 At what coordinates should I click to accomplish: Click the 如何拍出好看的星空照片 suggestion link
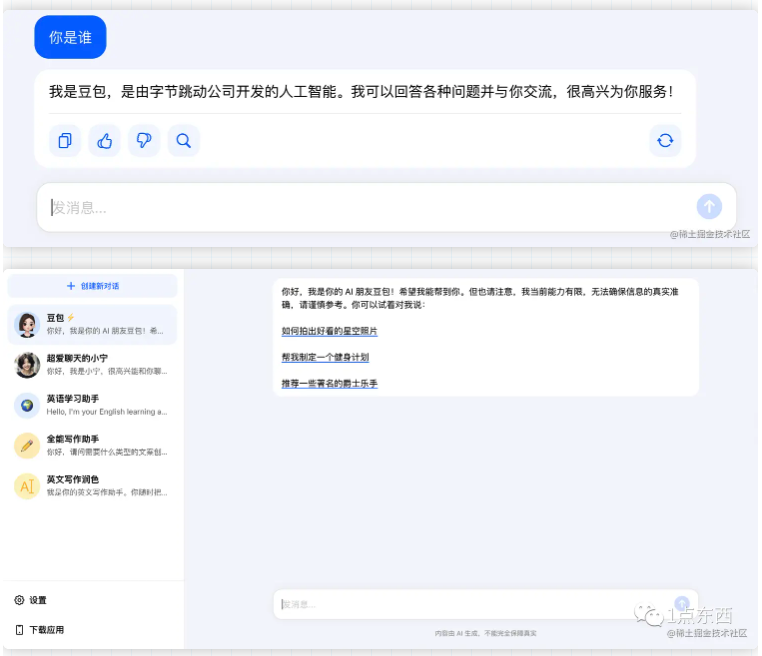pyautogui.click(x=329, y=331)
